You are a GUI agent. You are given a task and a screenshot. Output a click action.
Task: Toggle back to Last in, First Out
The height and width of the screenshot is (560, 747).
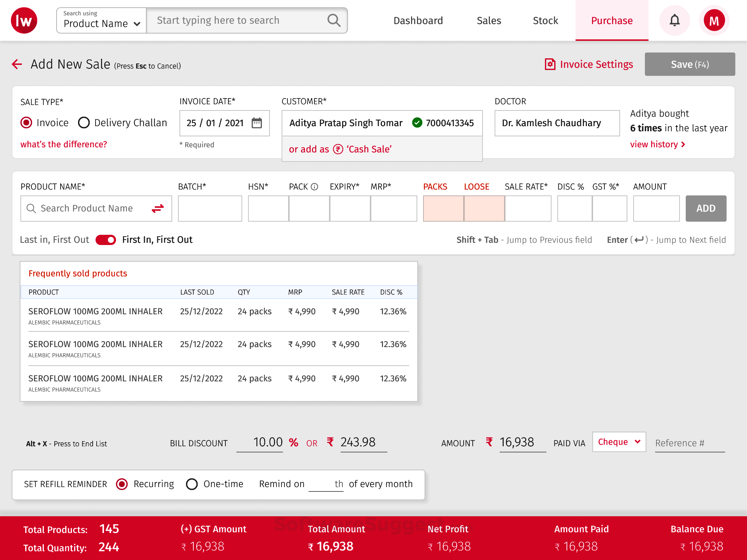click(105, 240)
